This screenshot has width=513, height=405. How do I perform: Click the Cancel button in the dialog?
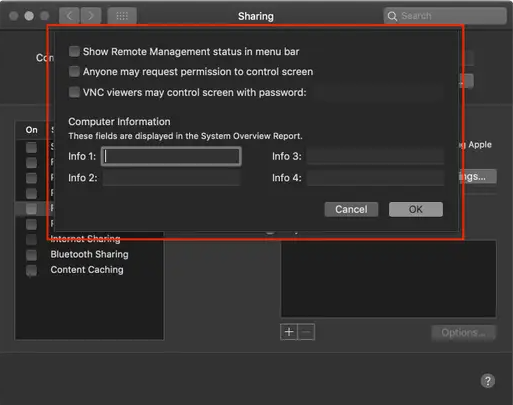tap(351, 209)
